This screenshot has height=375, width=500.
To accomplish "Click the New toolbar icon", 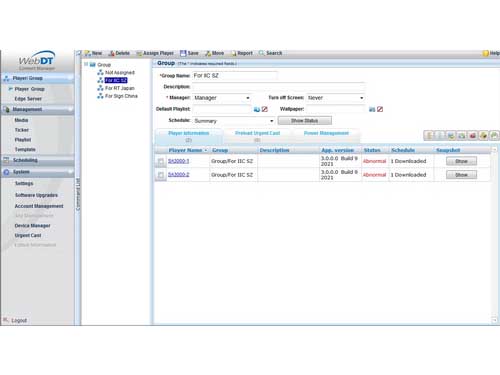I will pyautogui.click(x=88, y=53).
